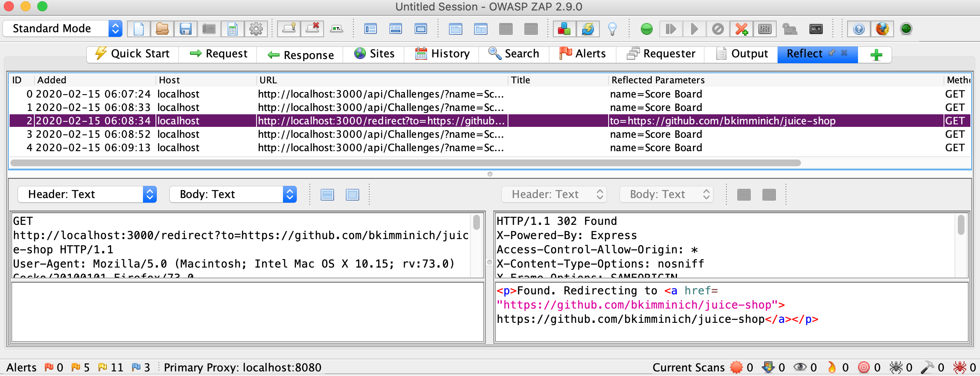The height and width of the screenshot is (376, 980).
Task: Click the New Session icon
Action: pos(139,29)
